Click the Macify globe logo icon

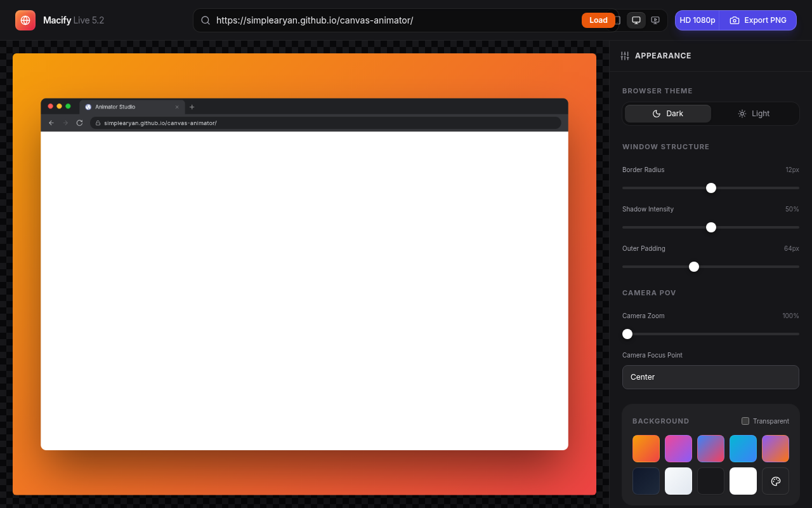coord(25,20)
